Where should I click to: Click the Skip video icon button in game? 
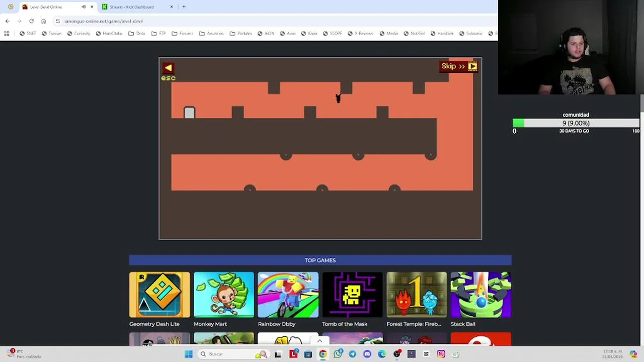click(459, 66)
